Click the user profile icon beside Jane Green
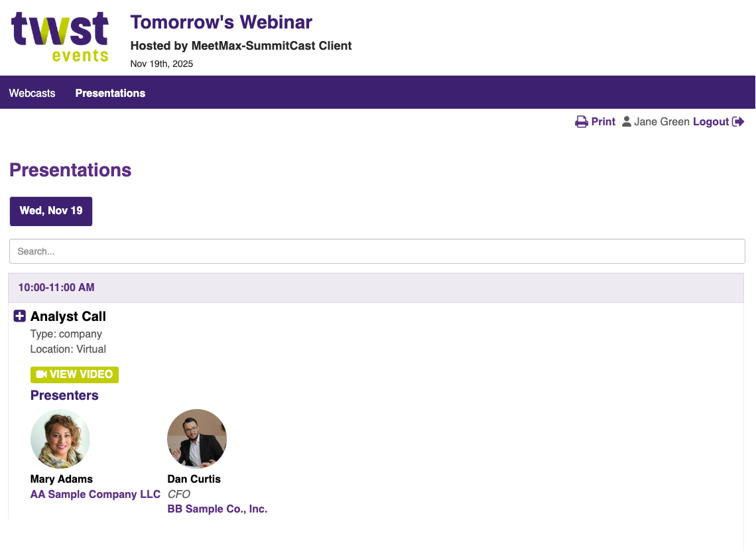Screen dimensions: 756x551 (x=626, y=122)
